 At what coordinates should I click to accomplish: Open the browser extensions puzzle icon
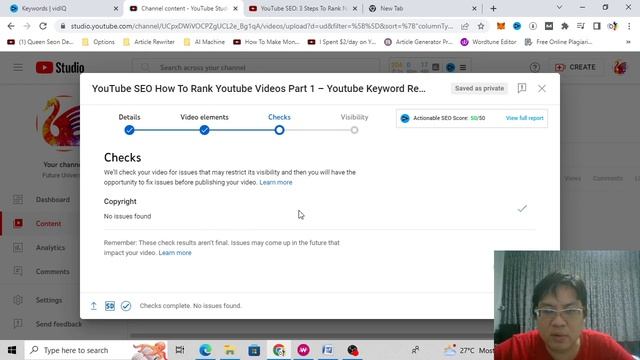[564, 26]
